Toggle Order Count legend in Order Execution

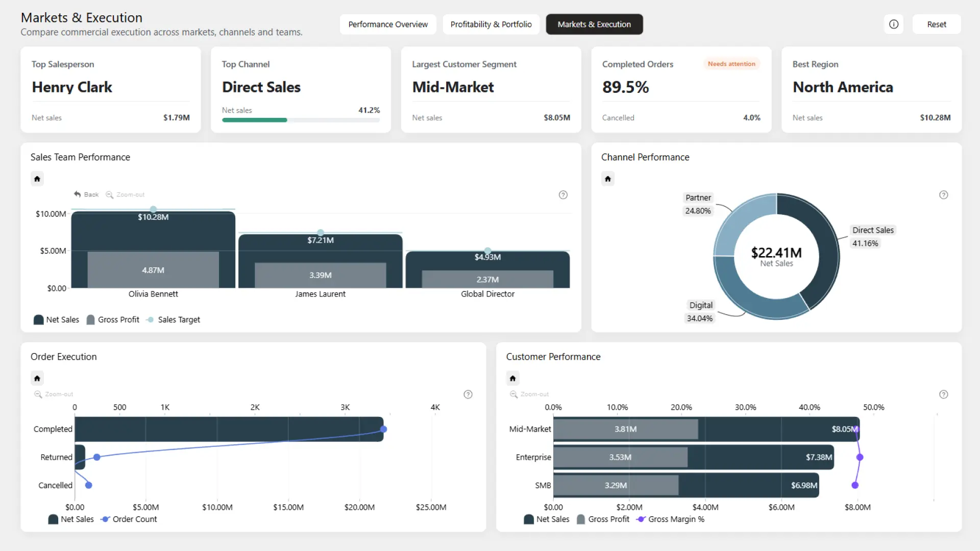coord(129,519)
